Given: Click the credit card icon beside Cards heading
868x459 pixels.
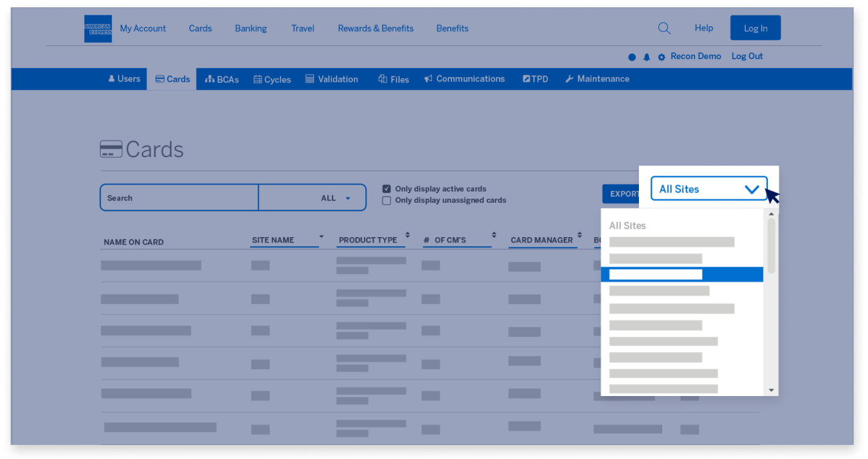Looking at the screenshot, I should pos(111,149).
